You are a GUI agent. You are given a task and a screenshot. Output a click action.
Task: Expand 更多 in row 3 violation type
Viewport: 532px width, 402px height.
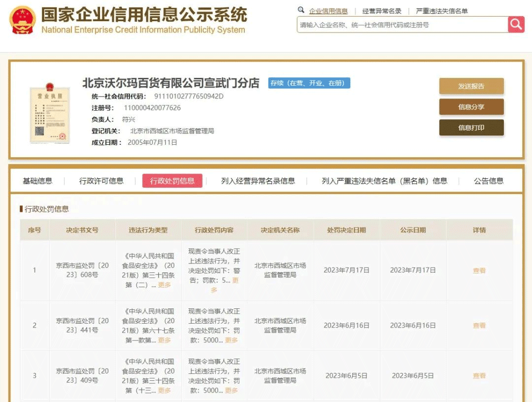(x=165, y=390)
